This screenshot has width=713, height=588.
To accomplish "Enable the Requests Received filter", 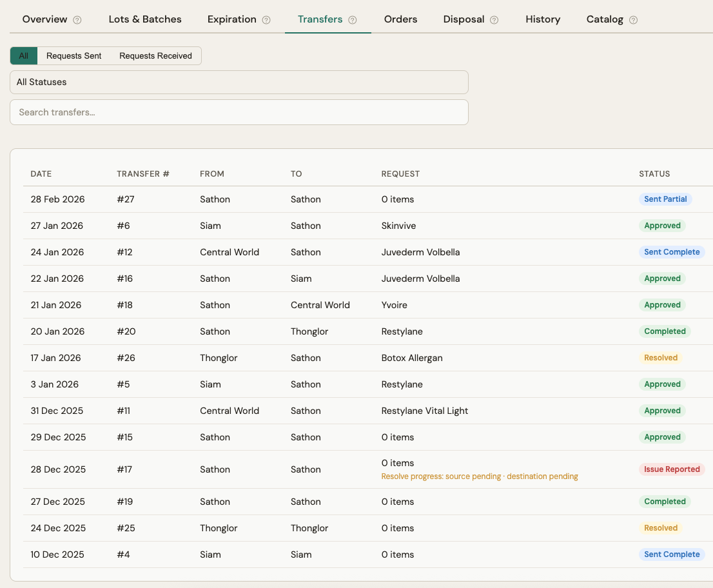I will click(x=155, y=55).
